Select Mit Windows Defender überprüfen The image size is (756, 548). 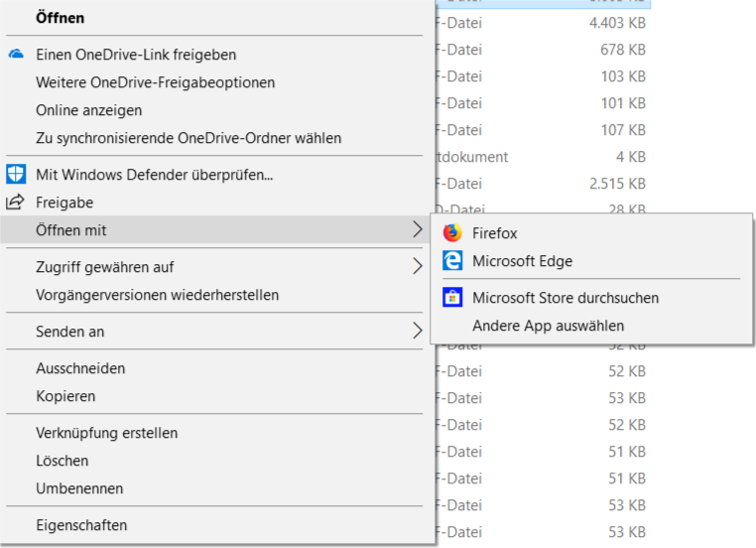click(155, 175)
